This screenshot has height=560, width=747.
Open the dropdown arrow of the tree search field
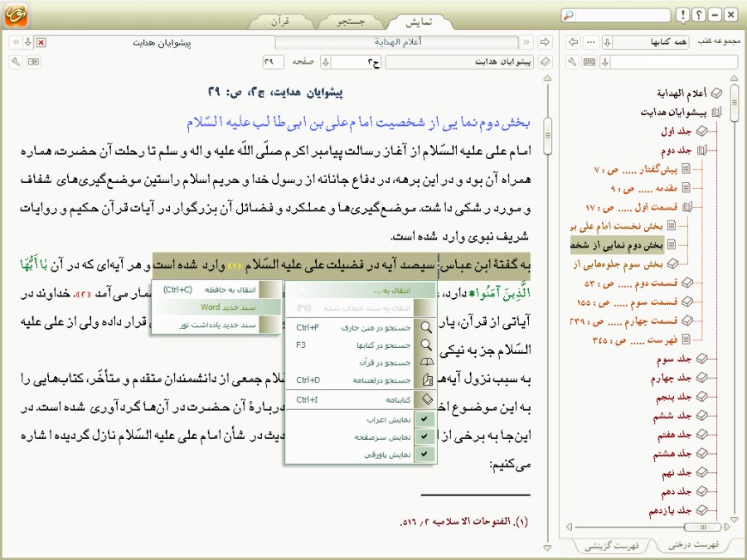[605, 62]
